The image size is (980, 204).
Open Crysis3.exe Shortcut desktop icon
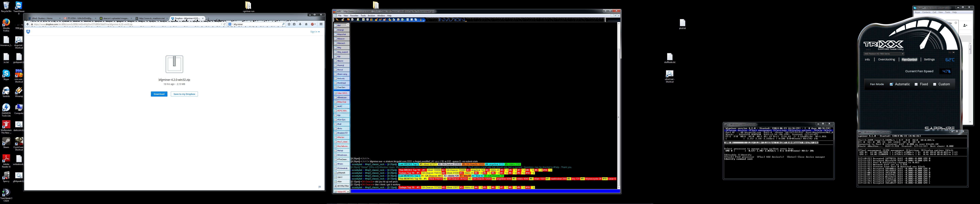pos(19,144)
